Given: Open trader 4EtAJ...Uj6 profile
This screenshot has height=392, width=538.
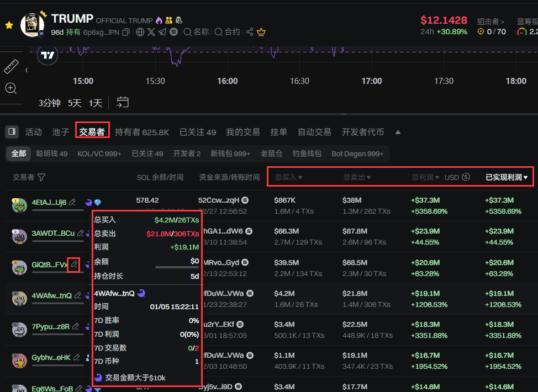Looking at the screenshot, I should pos(49,202).
